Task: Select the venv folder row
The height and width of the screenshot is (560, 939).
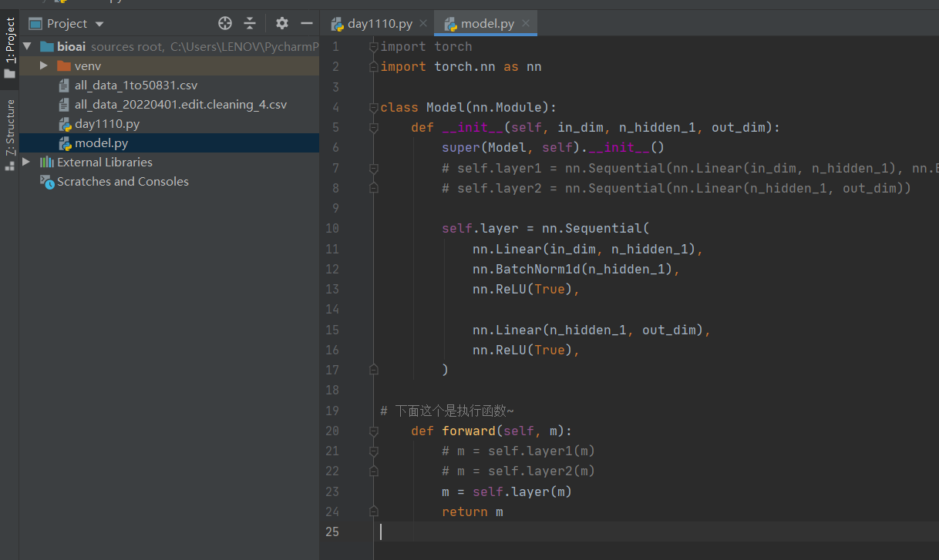Action: [170, 66]
